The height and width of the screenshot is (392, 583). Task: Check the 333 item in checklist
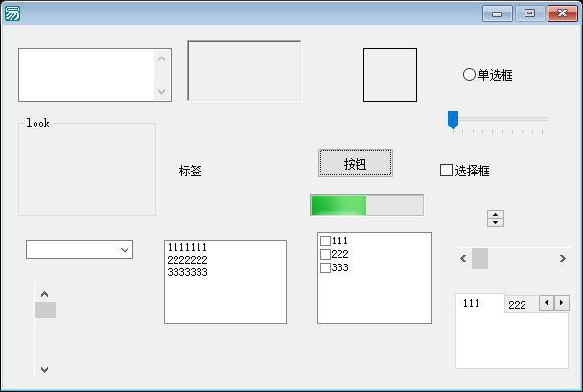pyautogui.click(x=325, y=267)
